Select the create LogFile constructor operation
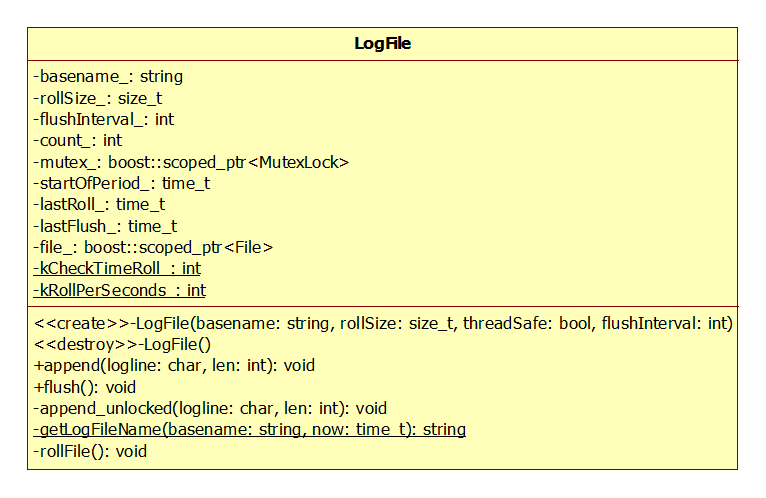Screen dimensions: 766x498 383,324
